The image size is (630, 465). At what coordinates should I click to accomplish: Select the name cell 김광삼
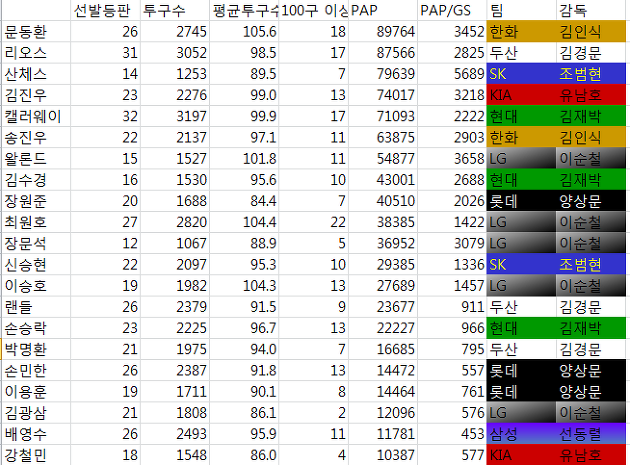pyautogui.click(x=36, y=412)
